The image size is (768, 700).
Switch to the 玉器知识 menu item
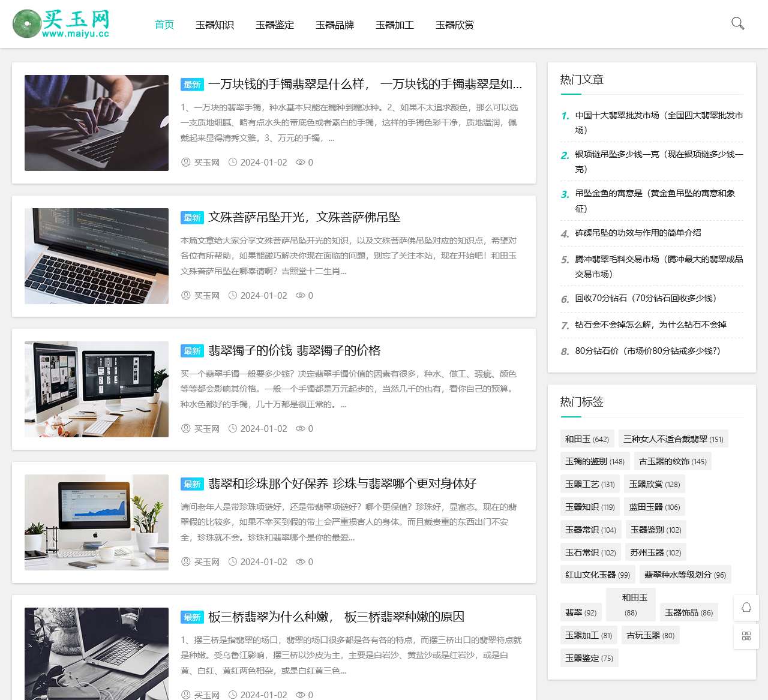215,25
